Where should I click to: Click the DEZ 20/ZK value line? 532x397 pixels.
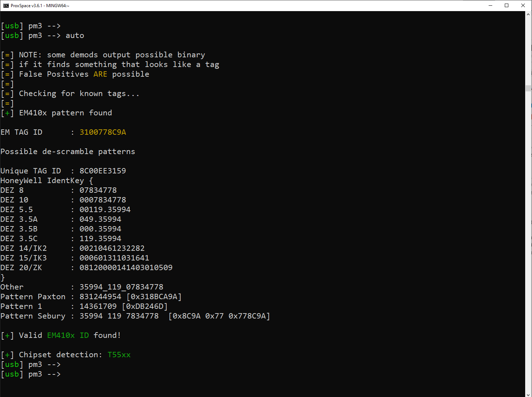[x=86, y=268]
